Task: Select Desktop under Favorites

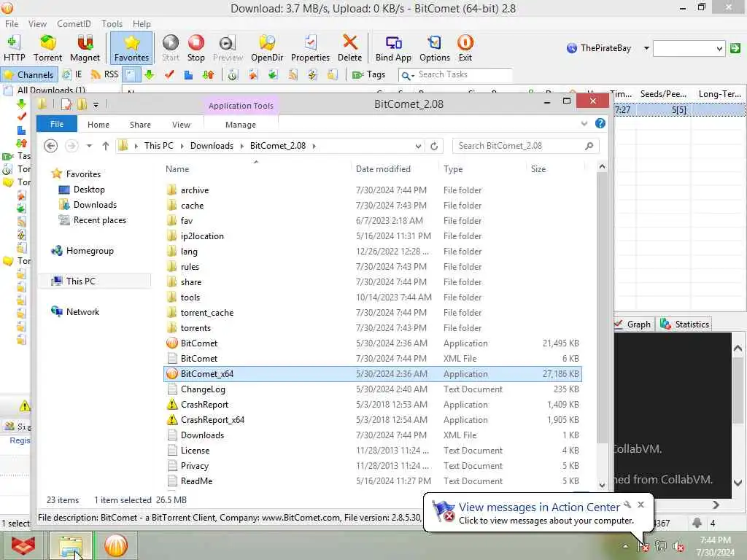Action: coord(88,190)
